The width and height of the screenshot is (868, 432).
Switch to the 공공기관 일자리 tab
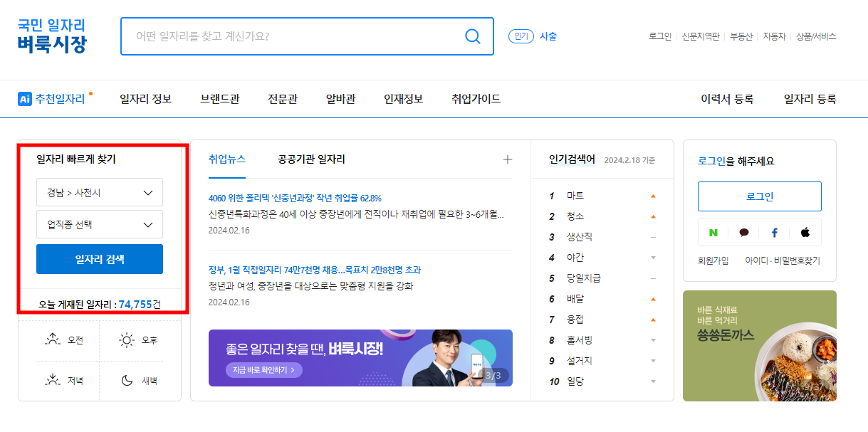(x=311, y=159)
